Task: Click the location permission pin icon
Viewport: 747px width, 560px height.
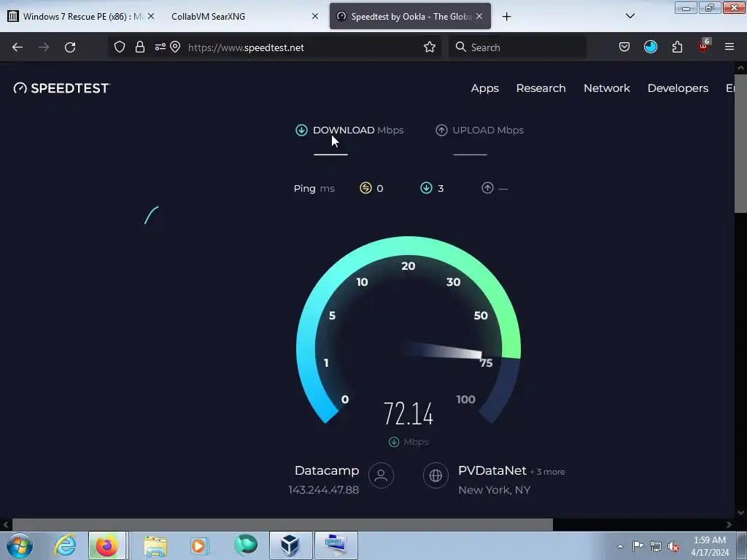Action: point(175,47)
